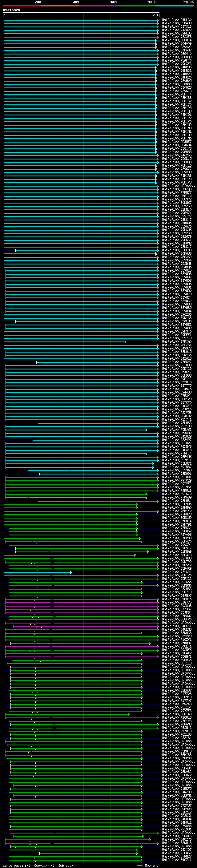Select the UniRef100_Q3LUS1 entry
Image resolution: width=197 pixels, height=868 pixels.
[176, 464]
